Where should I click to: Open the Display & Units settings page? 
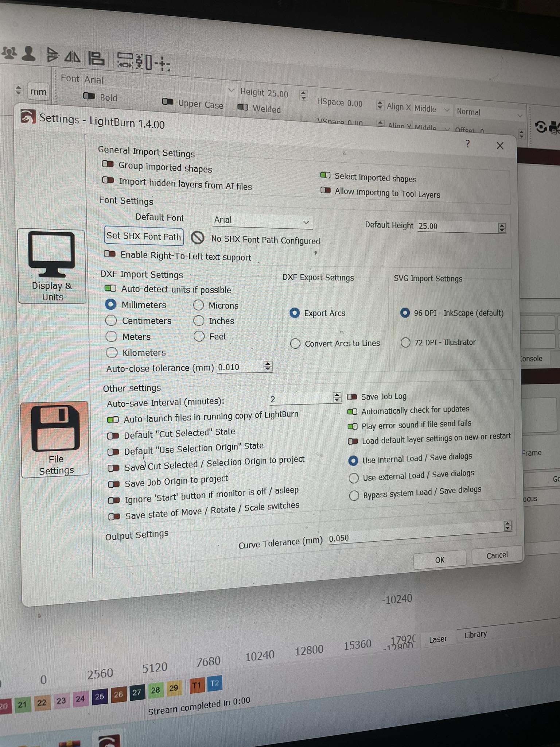(52, 266)
